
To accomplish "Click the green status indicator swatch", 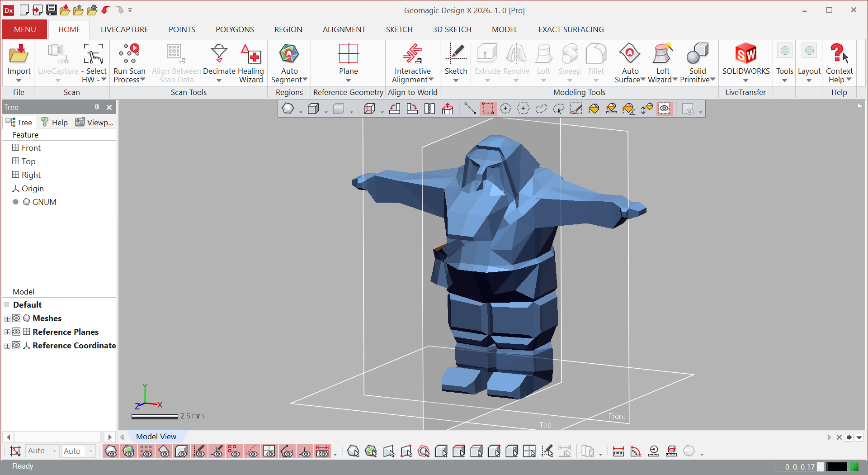I will (854, 466).
